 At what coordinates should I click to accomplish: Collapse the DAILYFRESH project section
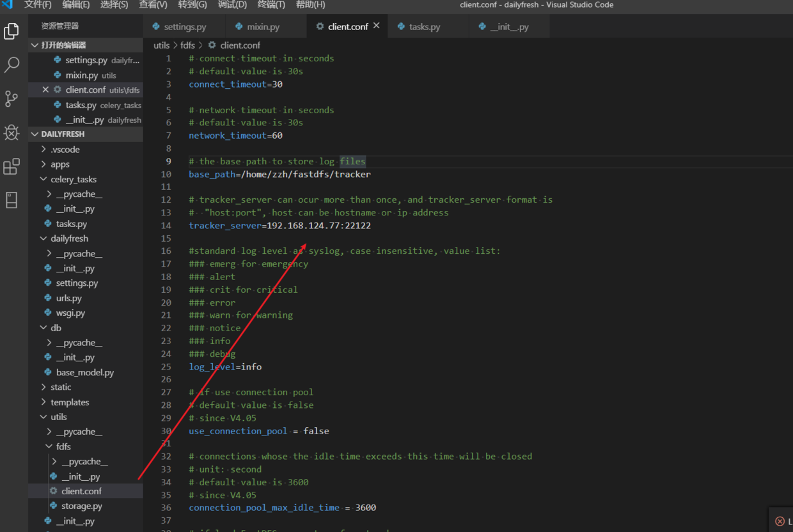pos(86,134)
